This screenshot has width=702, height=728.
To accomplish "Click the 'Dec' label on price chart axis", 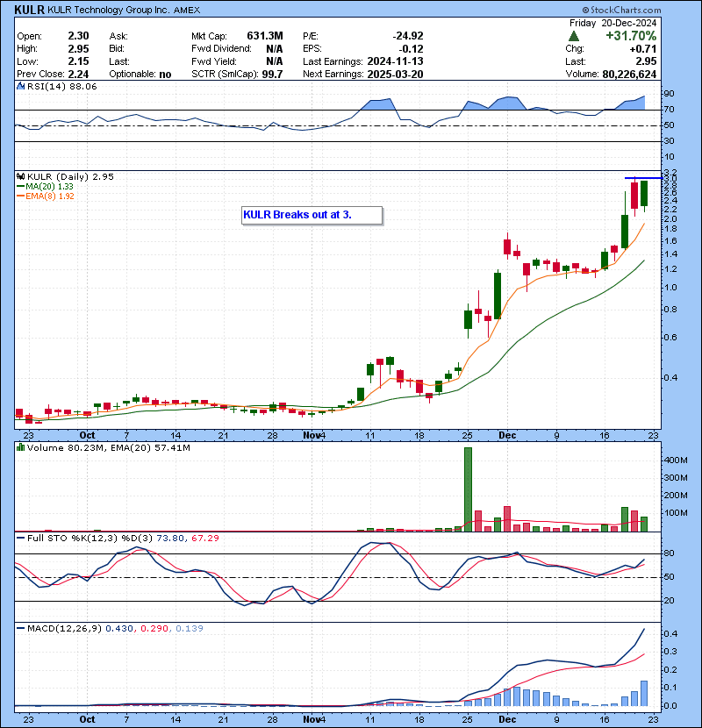I will (507, 435).
